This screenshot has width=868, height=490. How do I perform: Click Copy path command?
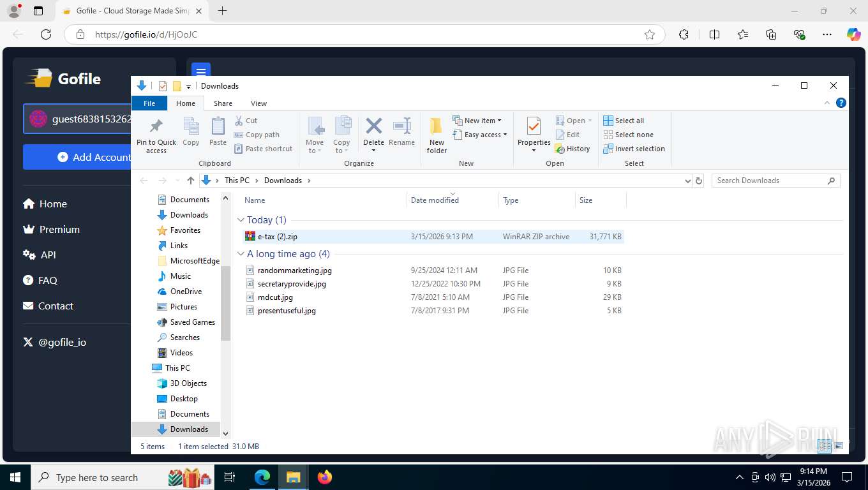pyautogui.click(x=257, y=135)
